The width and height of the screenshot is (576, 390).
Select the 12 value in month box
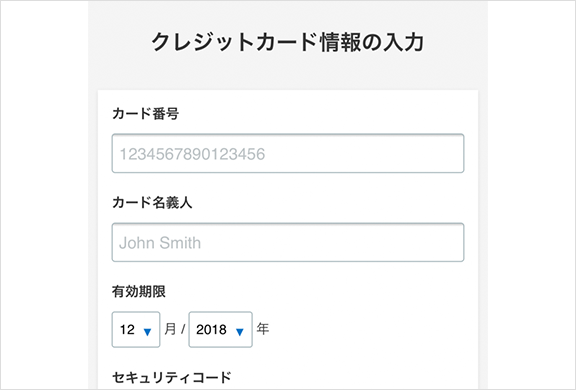click(x=127, y=329)
